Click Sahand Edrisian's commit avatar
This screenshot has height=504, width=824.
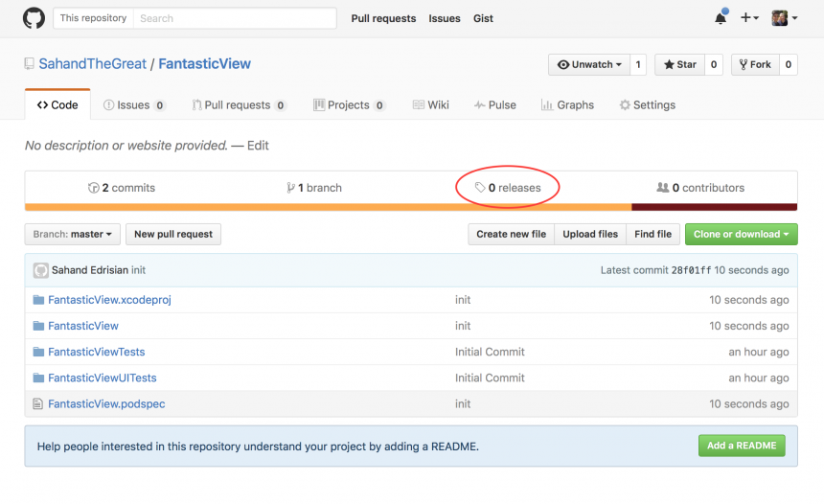pos(40,270)
